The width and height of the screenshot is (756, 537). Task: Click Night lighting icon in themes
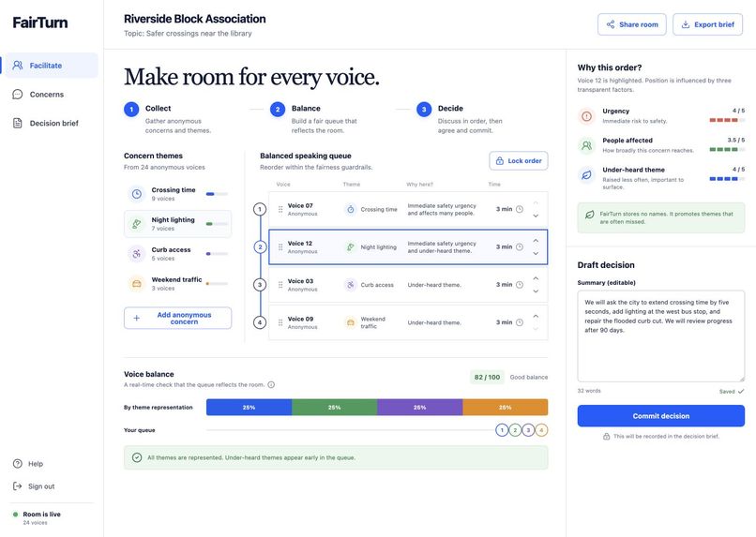(x=137, y=224)
